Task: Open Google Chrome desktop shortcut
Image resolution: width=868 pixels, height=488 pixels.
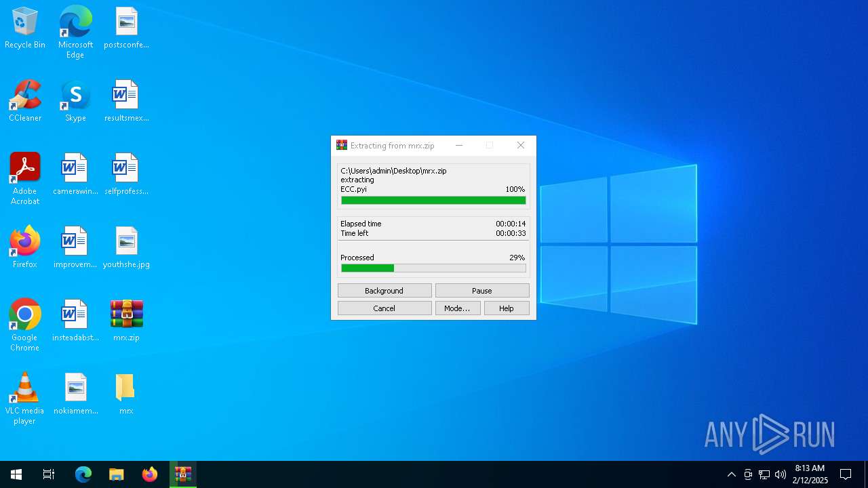Action: point(25,325)
